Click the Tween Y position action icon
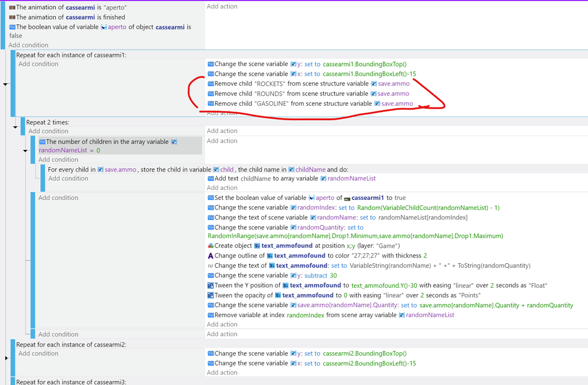588x385 pixels. pos(211,286)
